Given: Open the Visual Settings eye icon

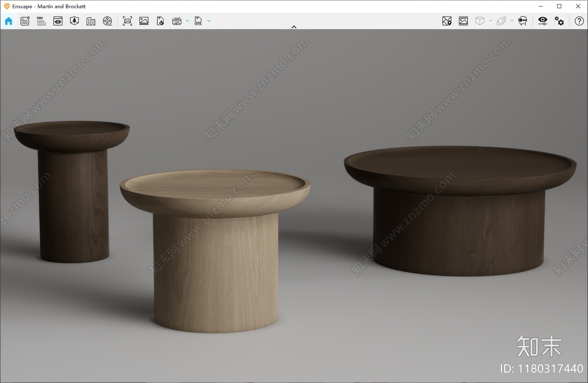Looking at the screenshot, I should [x=542, y=21].
